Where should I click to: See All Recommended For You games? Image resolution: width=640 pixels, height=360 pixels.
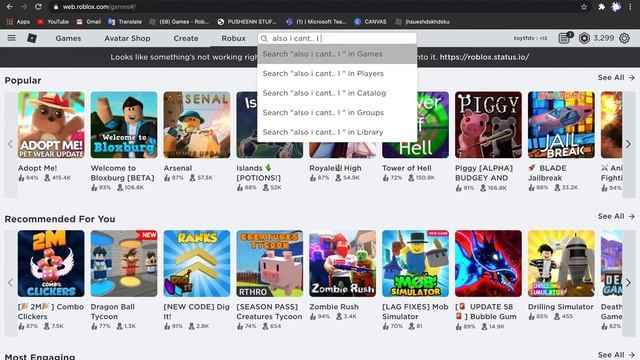[616, 216]
